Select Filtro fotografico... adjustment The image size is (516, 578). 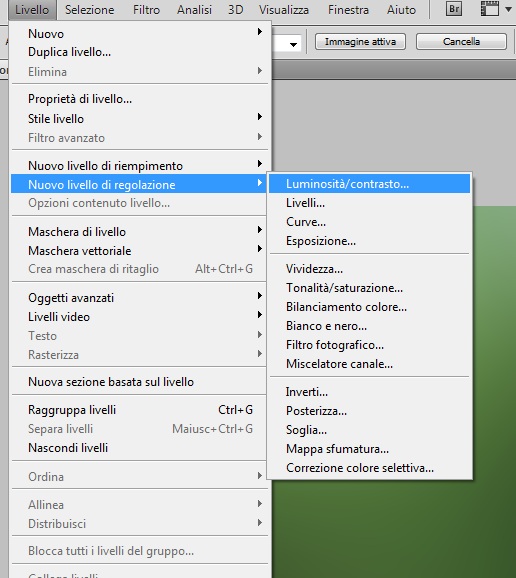point(369,345)
